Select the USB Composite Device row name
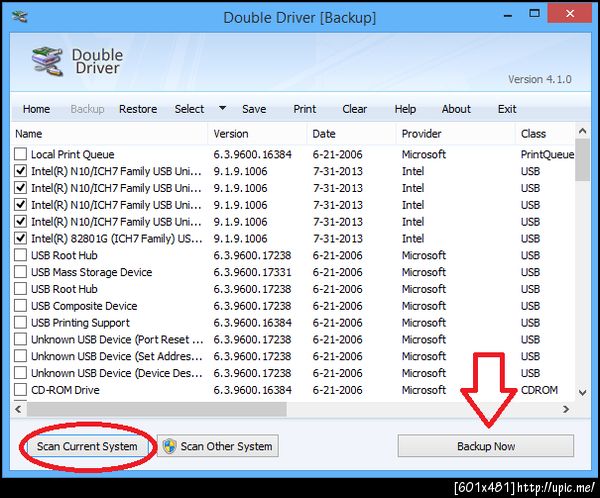The height and width of the screenshot is (498, 600). click(x=84, y=306)
